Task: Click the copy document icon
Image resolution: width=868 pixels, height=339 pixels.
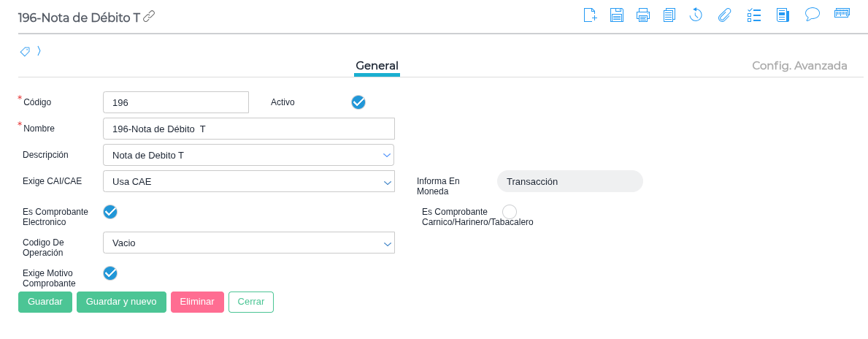Action: tap(669, 15)
